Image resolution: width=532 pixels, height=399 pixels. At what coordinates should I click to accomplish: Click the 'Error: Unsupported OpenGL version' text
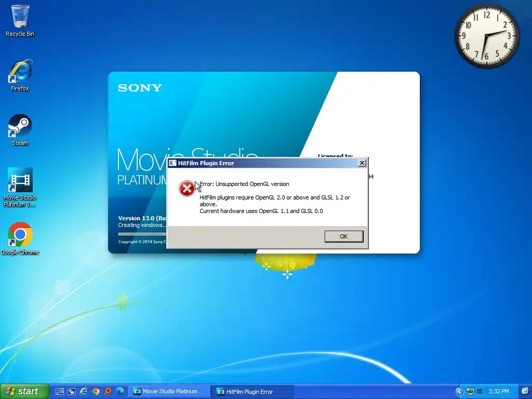click(x=244, y=184)
